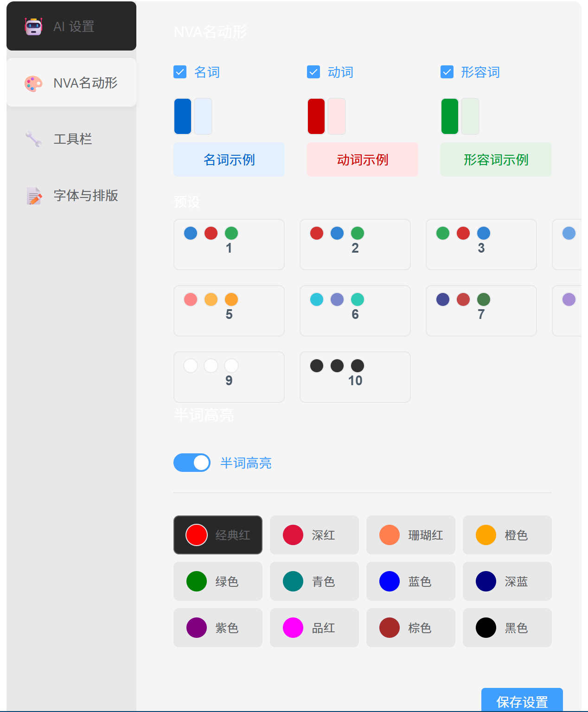Click the palette icon for NVA名动形
Screen dimensions: 588x712
tap(33, 83)
